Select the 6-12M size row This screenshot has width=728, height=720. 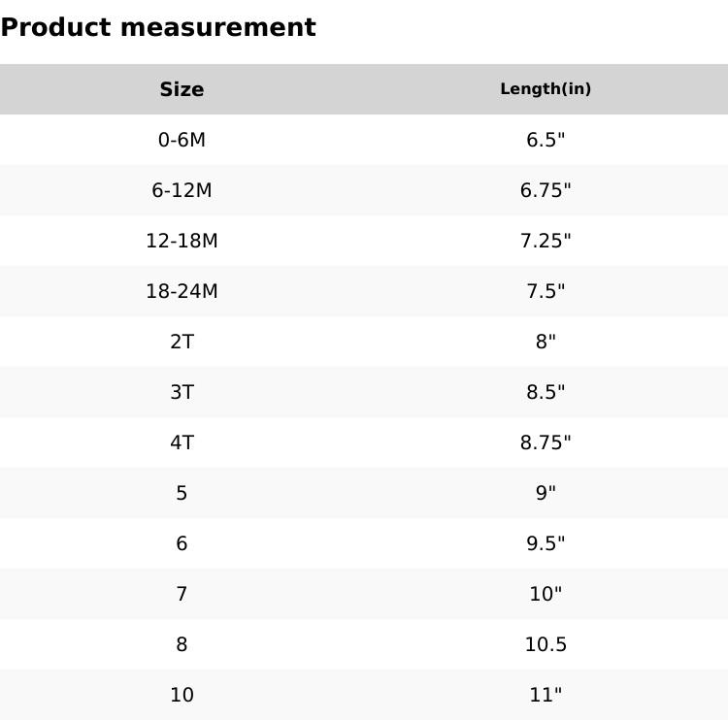tap(182, 190)
